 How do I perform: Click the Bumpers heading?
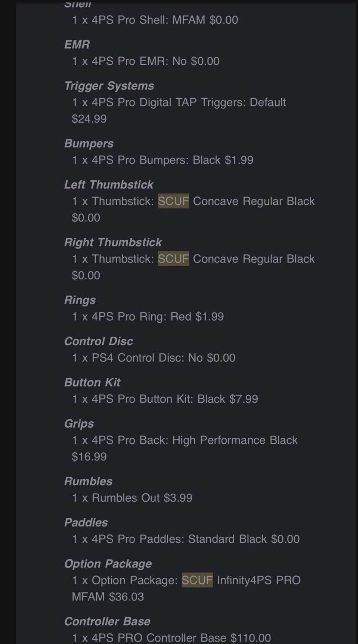coord(89,144)
